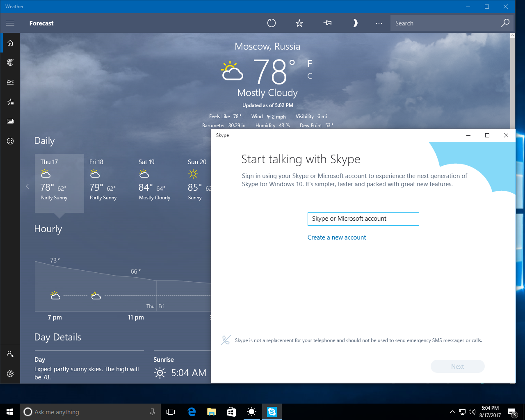Pin Moscow forecast to Start
The height and width of the screenshot is (420, 525).
[327, 23]
